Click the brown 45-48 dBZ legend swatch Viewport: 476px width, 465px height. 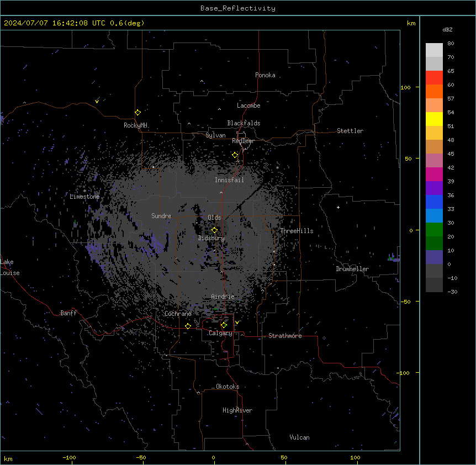[434, 146]
